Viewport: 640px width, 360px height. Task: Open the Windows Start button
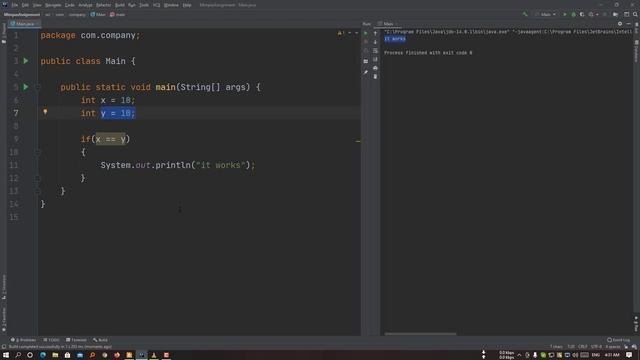tap(6, 355)
